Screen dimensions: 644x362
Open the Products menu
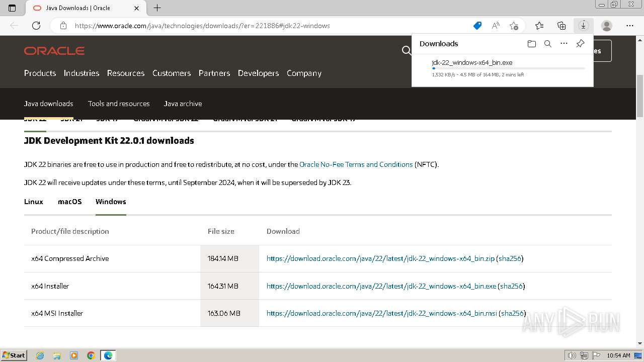click(x=40, y=73)
